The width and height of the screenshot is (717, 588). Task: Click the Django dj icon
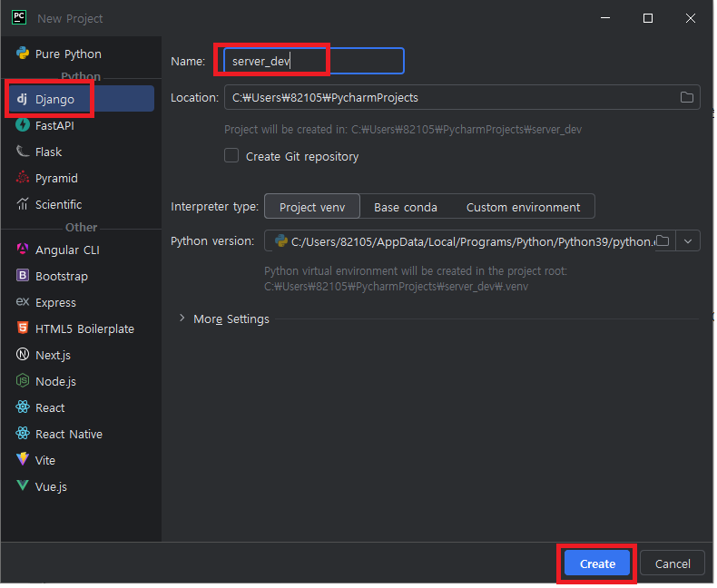[x=22, y=99]
